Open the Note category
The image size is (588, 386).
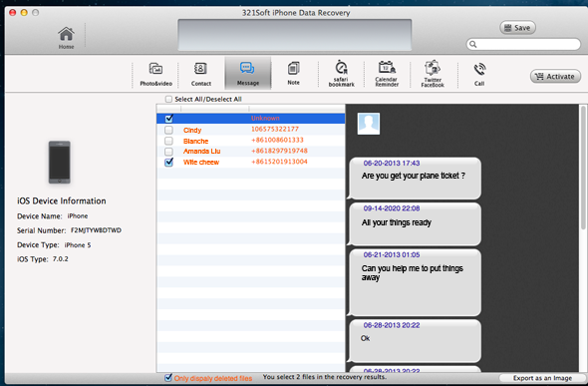click(x=294, y=73)
